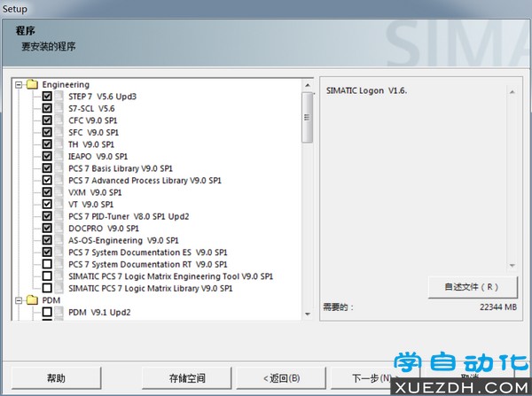Click the Engineering folder icon
The height and width of the screenshot is (396, 532).
point(32,84)
